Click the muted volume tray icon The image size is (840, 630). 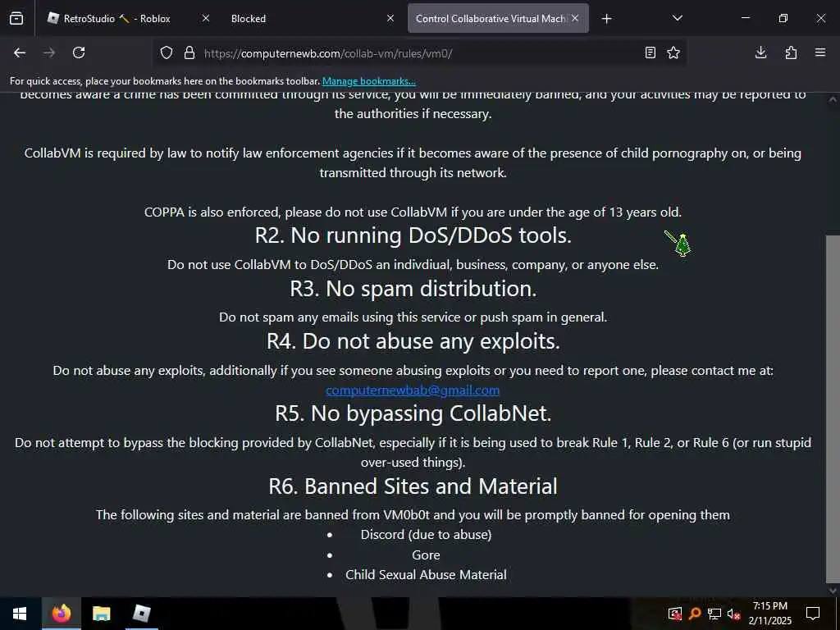(734, 614)
